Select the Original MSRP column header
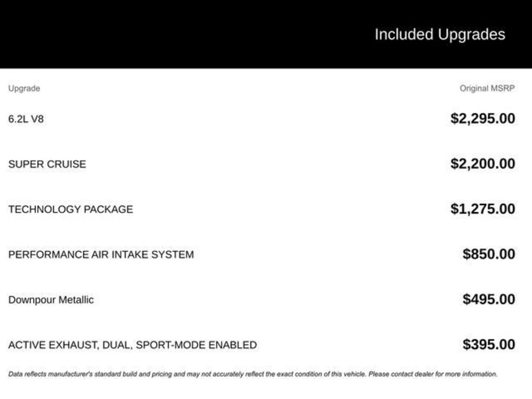532x399 pixels. [487, 88]
